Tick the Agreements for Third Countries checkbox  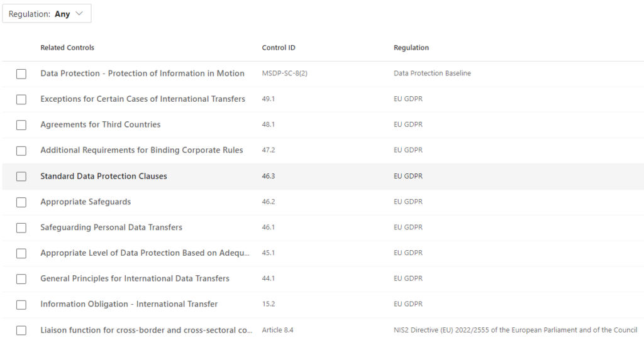click(21, 125)
